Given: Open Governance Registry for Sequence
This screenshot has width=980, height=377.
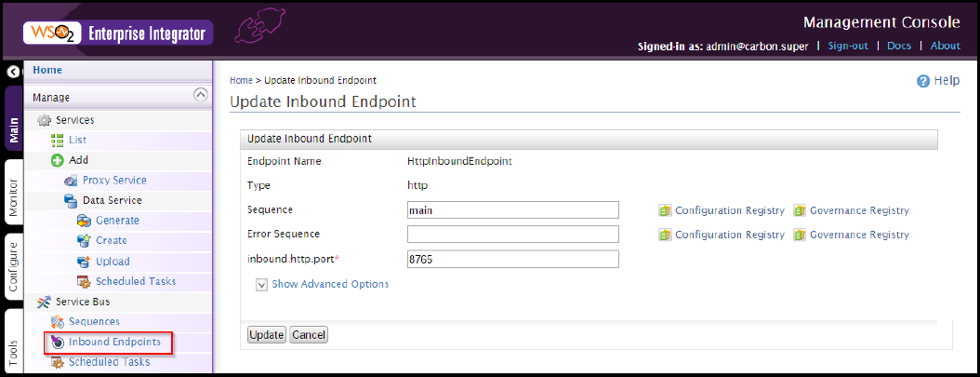Looking at the screenshot, I should (x=859, y=210).
